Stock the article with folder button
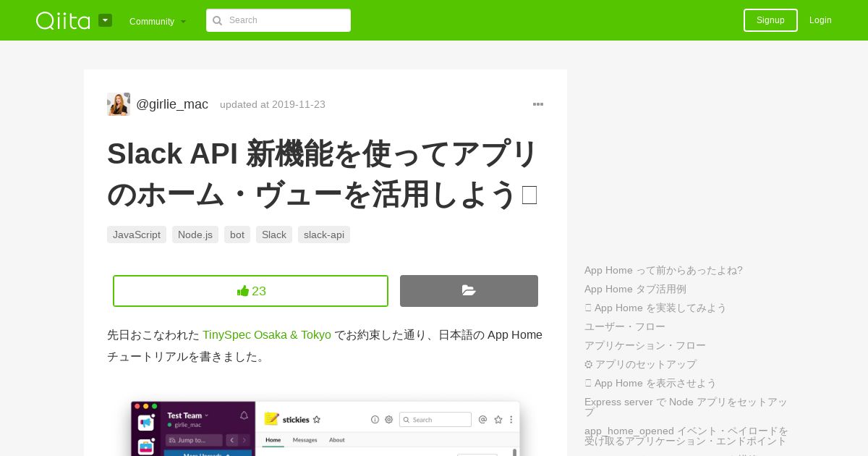Screen dimensions: 868x456 [x=469, y=291]
